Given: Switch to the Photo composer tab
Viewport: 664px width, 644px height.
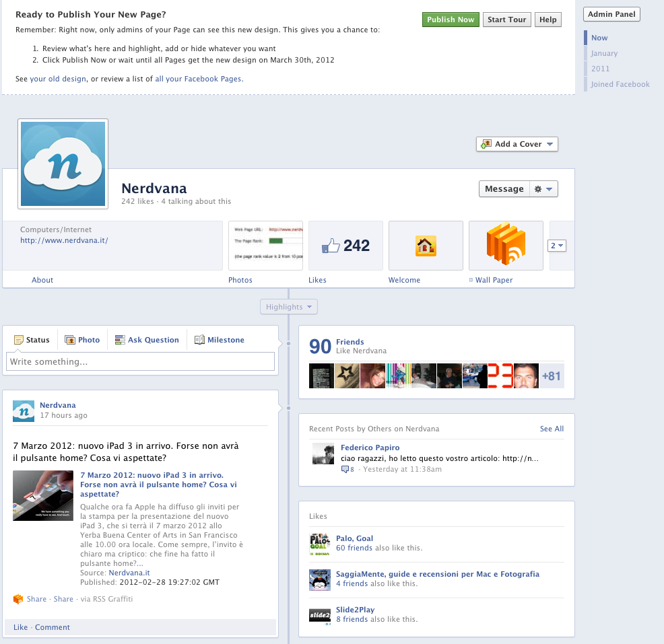Looking at the screenshot, I should pyautogui.click(x=82, y=340).
